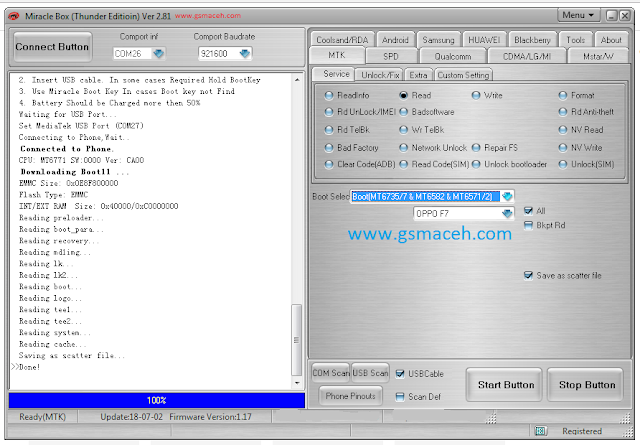Expand the Boot Select dropdown arrow
Viewport: 640px width, 445px height.
tap(507, 196)
